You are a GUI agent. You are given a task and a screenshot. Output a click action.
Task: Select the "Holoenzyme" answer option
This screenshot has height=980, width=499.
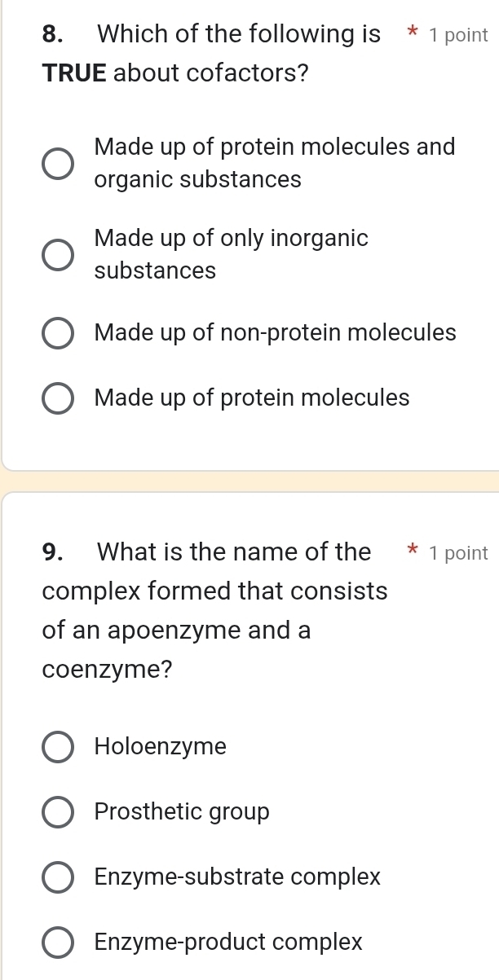click(x=160, y=746)
